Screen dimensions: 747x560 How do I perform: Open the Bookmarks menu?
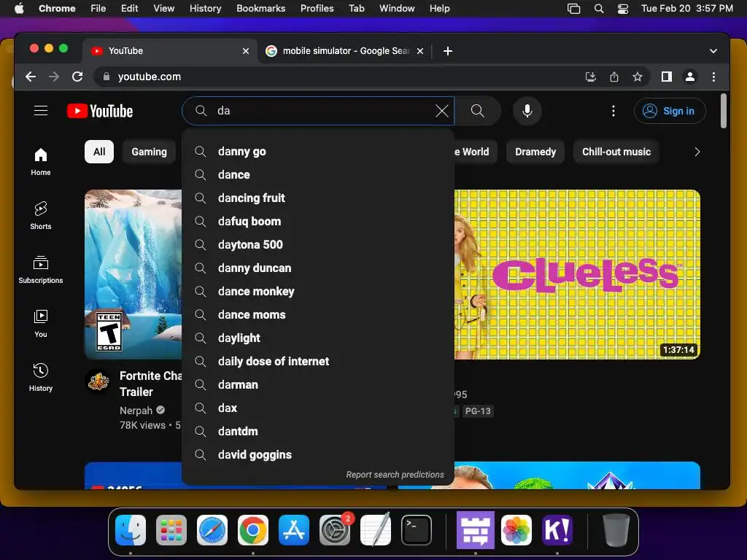pos(260,8)
